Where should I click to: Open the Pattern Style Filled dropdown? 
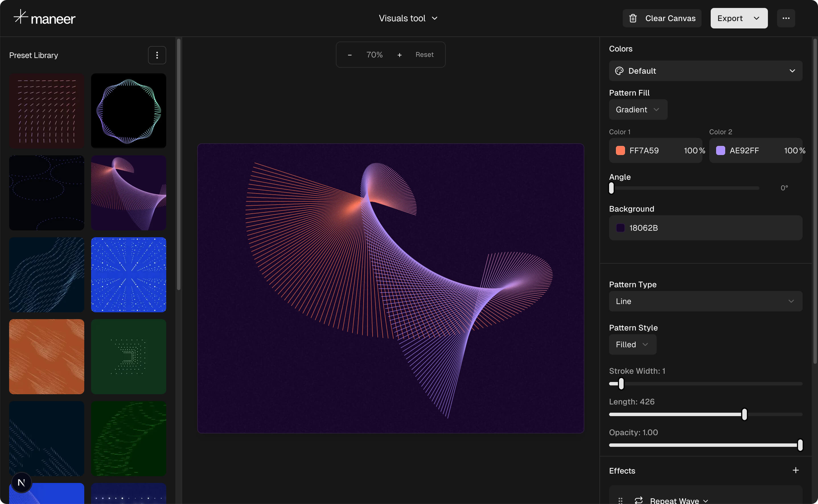tap(632, 344)
